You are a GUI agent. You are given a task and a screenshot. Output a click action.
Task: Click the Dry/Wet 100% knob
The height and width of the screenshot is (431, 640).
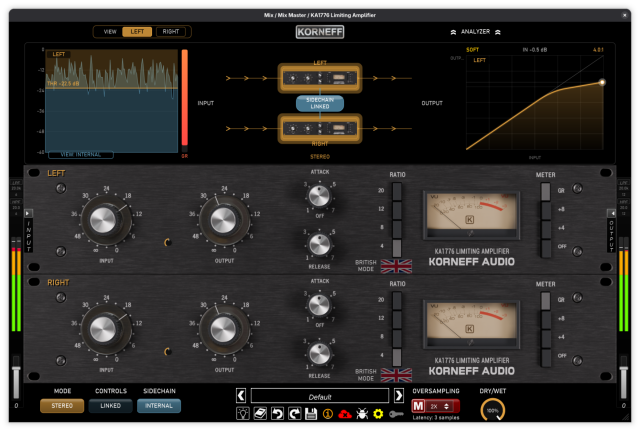coord(493,410)
